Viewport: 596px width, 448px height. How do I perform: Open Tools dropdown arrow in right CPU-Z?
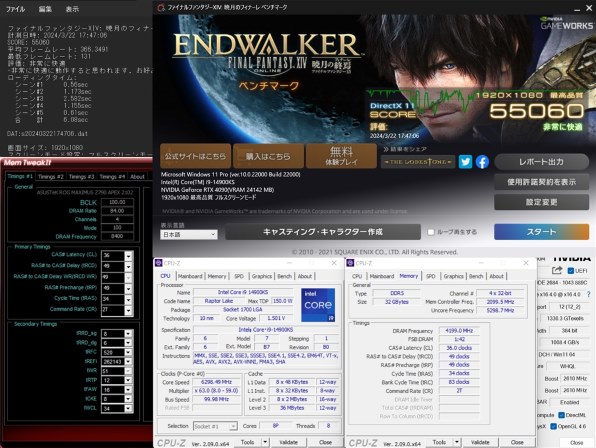click(x=457, y=442)
